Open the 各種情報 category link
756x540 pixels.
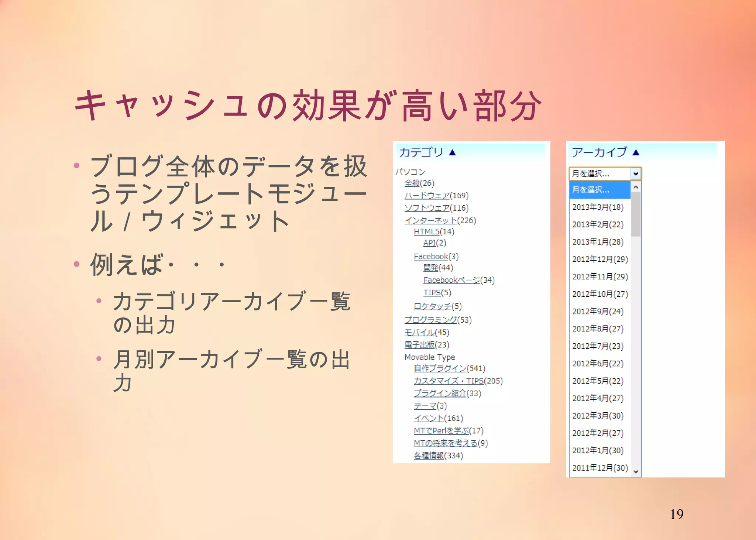[429, 455]
